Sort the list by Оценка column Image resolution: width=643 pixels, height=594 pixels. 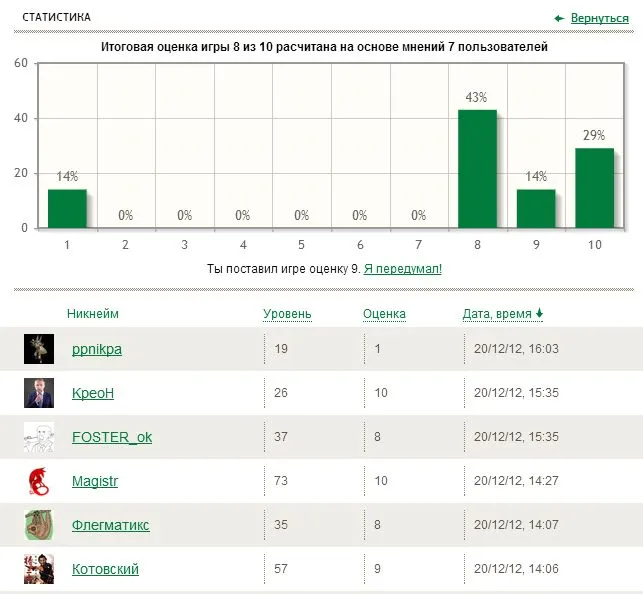coord(384,314)
